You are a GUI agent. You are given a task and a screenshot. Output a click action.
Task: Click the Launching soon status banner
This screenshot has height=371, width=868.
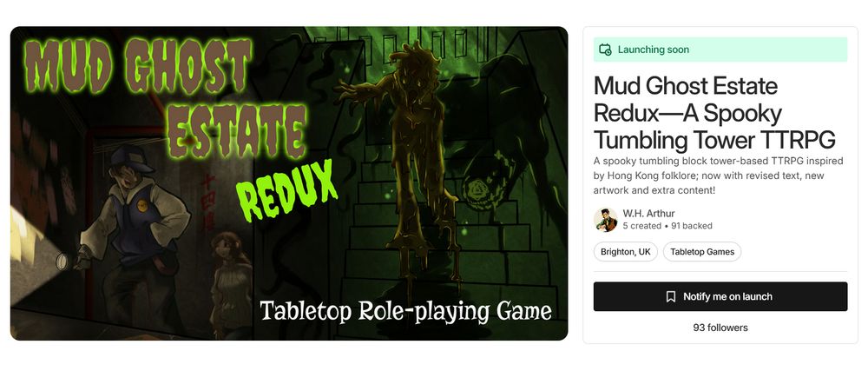click(720, 50)
